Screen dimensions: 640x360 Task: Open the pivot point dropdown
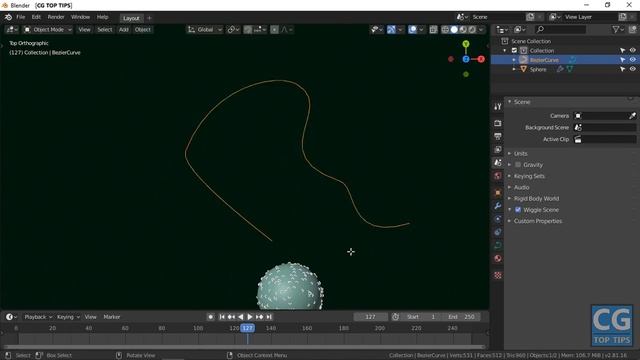(233, 30)
